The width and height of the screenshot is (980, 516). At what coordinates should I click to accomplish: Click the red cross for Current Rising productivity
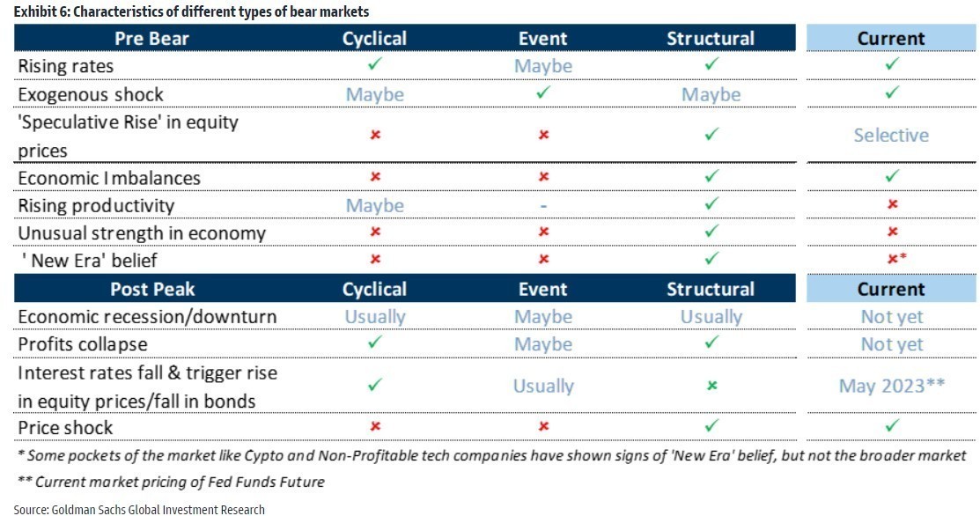coord(893,204)
